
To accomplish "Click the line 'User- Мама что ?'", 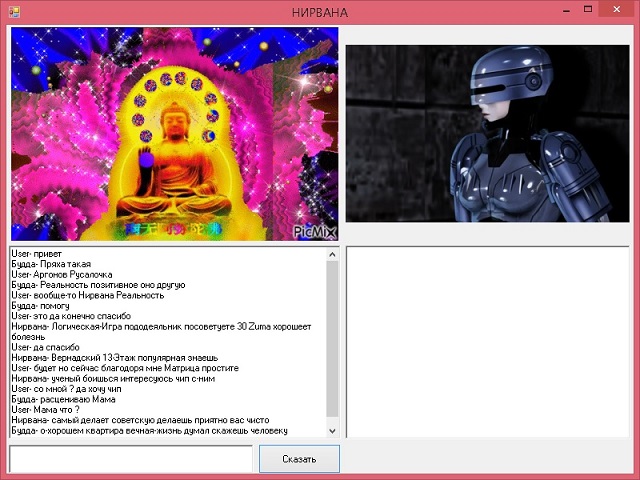I will [x=45, y=410].
